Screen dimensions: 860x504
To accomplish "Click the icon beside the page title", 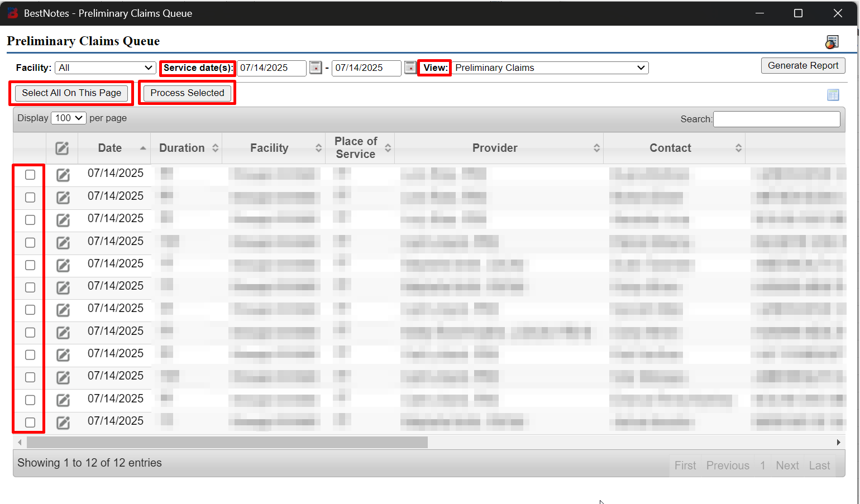I will (x=832, y=42).
